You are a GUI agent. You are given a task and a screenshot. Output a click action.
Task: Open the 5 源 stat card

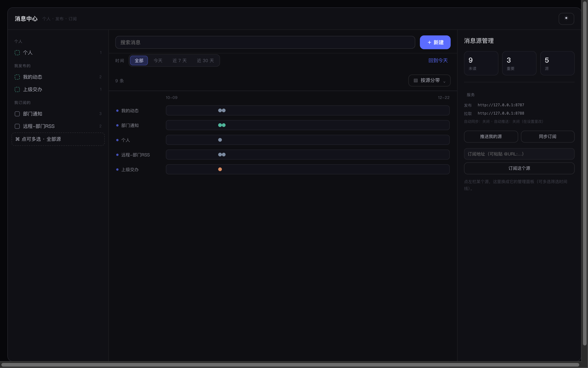[x=557, y=63]
